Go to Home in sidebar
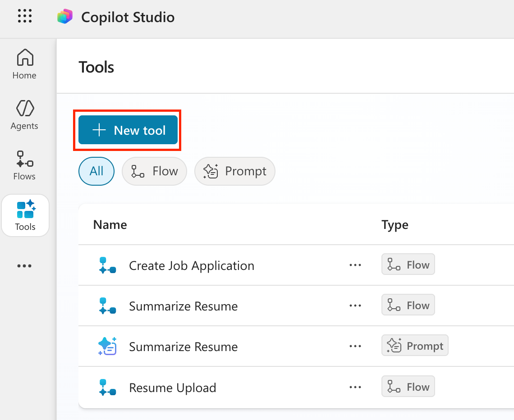Screen dimensions: 514x420 pos(24,64)
